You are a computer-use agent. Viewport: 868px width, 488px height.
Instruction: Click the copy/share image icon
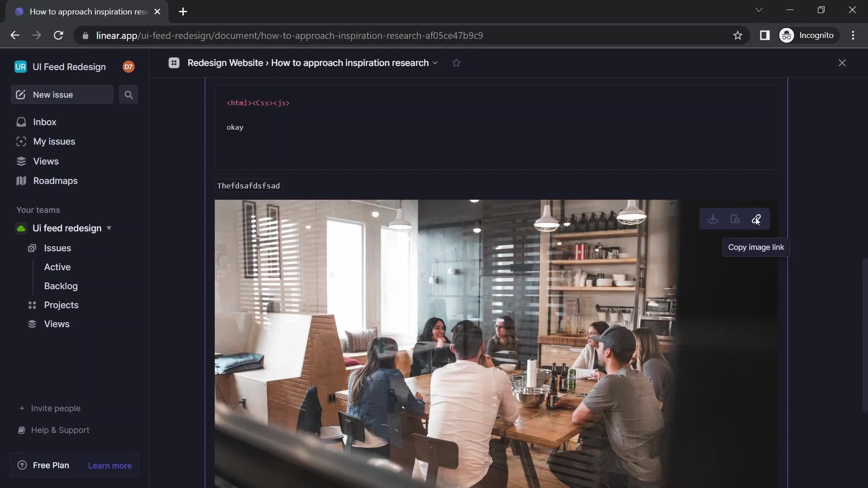tap(756, 219)
